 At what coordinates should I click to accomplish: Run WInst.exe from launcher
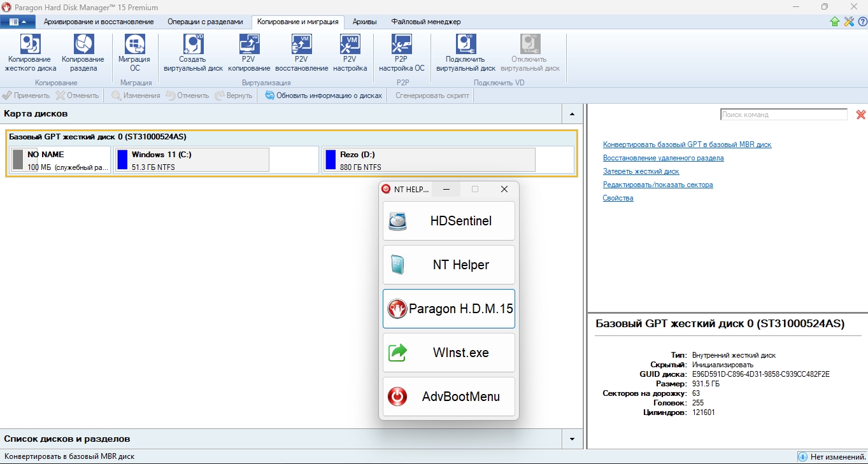tap(449, 353)
